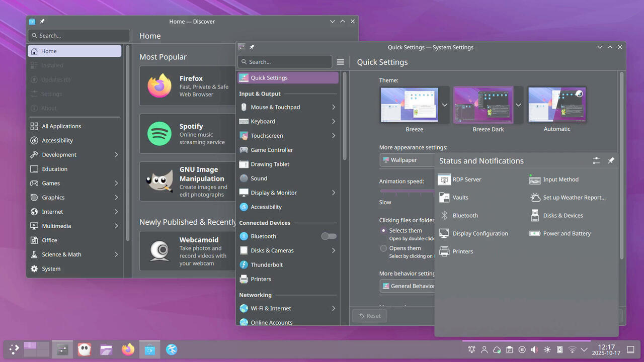This screenshot has height=362, width=644.
Task: Toggle the Bluetooth switch in settings sidebar
Action: pos(329,236)
